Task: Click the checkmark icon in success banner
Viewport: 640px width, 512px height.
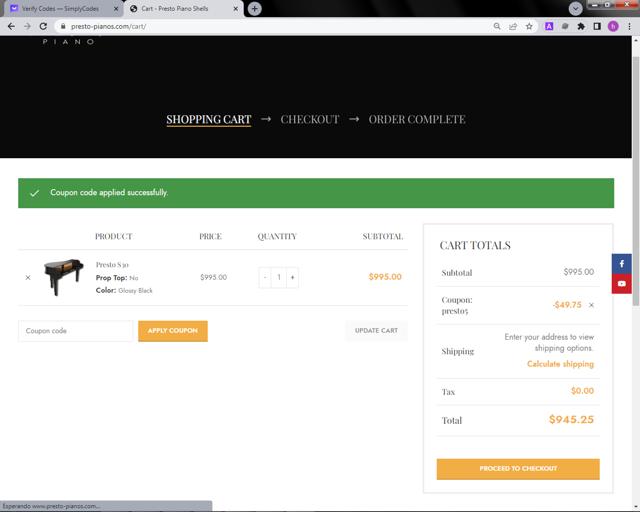Action: pyautogui.click(x=35, y=193)
